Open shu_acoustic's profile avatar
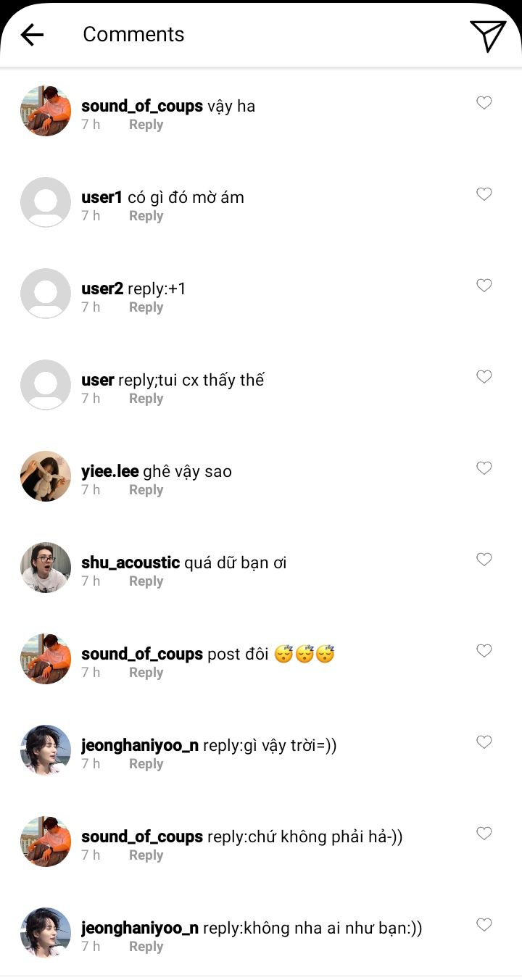522x980 pixels. tap(46, 568)
